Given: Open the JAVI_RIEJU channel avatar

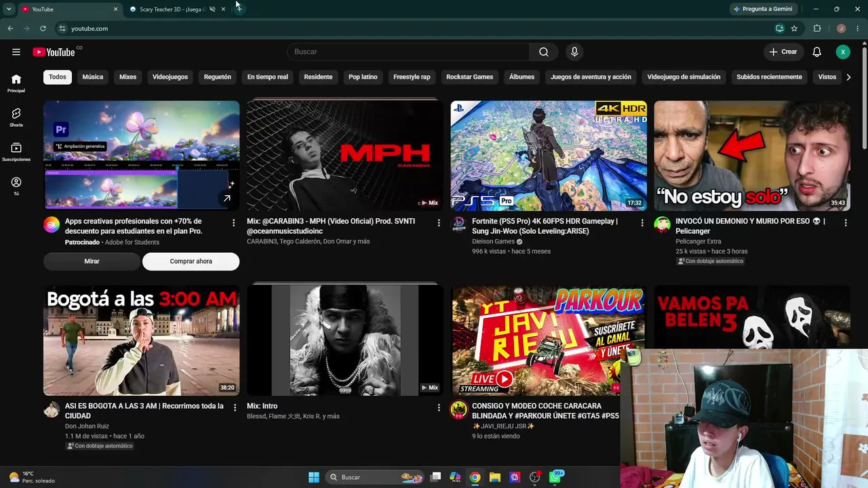Looking at the screenshot, I should [x=459, y=409].
